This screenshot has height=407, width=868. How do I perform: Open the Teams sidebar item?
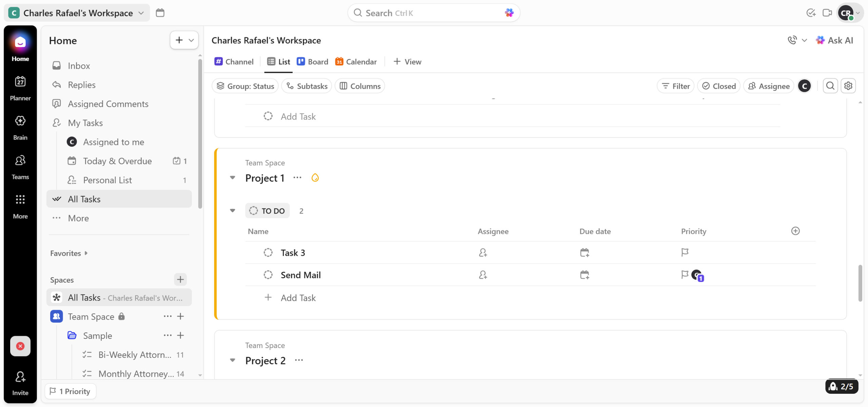(x=20, y=167)
